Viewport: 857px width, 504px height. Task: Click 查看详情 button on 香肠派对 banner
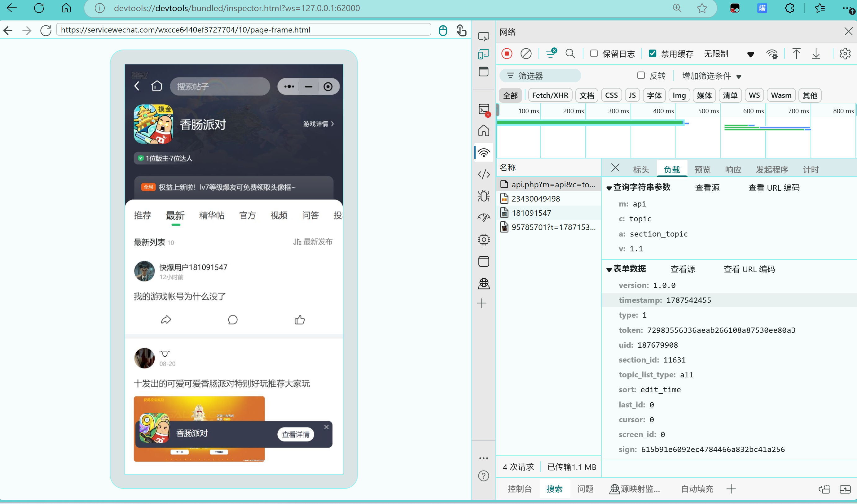[296, 434]
